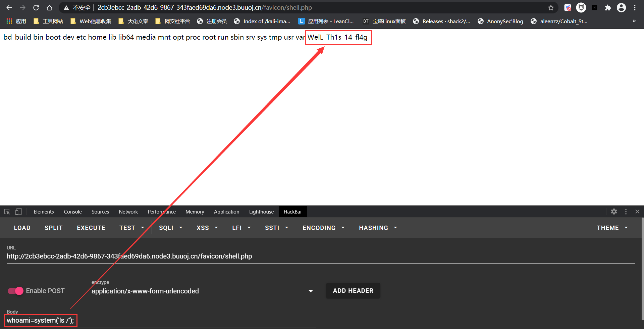The height and width of the screenshot is (329, 644).
Task: Open the THEME dropdown
Action: [612, 228]
